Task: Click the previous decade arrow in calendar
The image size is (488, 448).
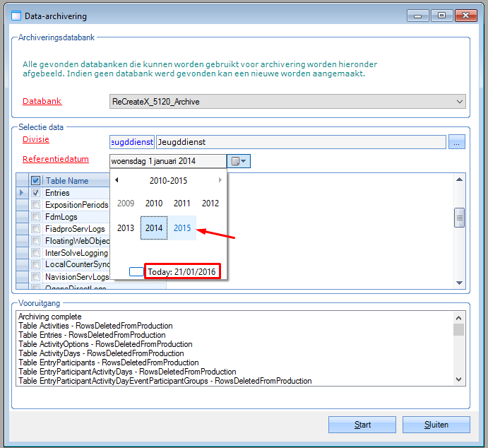Action: 117,180
